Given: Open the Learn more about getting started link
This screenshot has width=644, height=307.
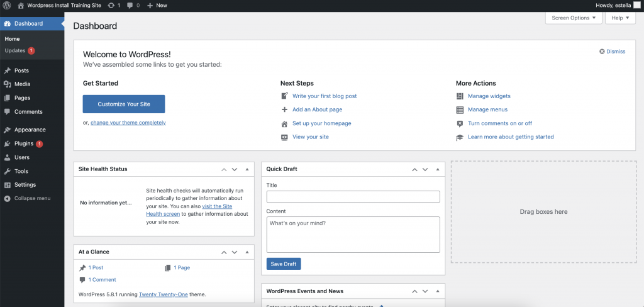Looking at the screenshot, I should [x=511, y=137].
